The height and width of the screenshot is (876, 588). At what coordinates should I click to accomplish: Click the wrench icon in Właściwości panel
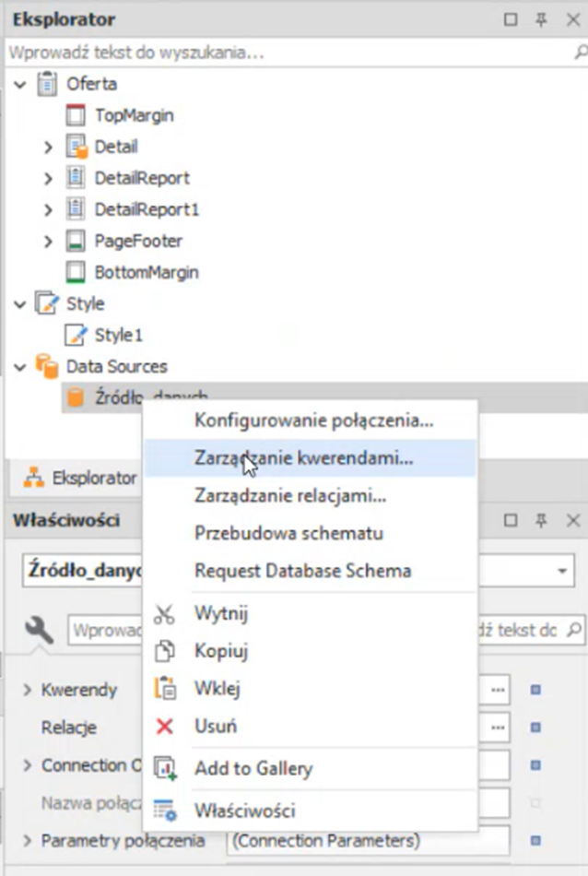(x=38, y=630)
